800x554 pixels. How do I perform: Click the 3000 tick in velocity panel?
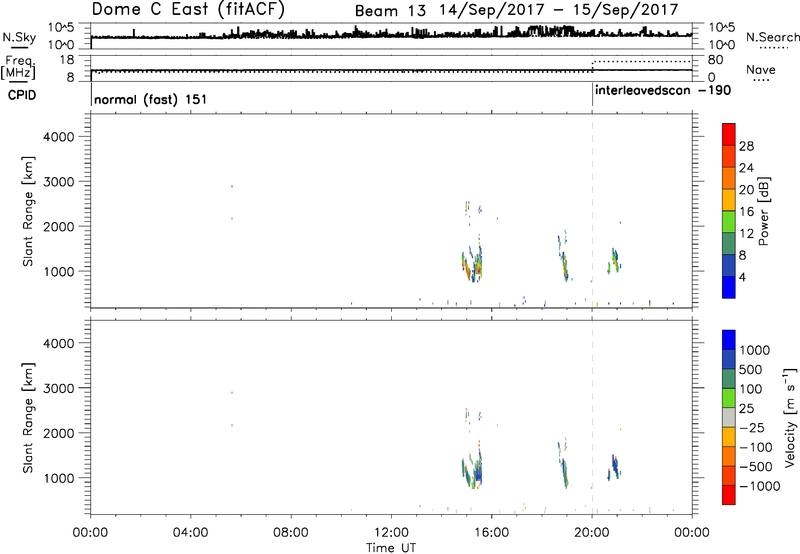click(x=59, y=388)
